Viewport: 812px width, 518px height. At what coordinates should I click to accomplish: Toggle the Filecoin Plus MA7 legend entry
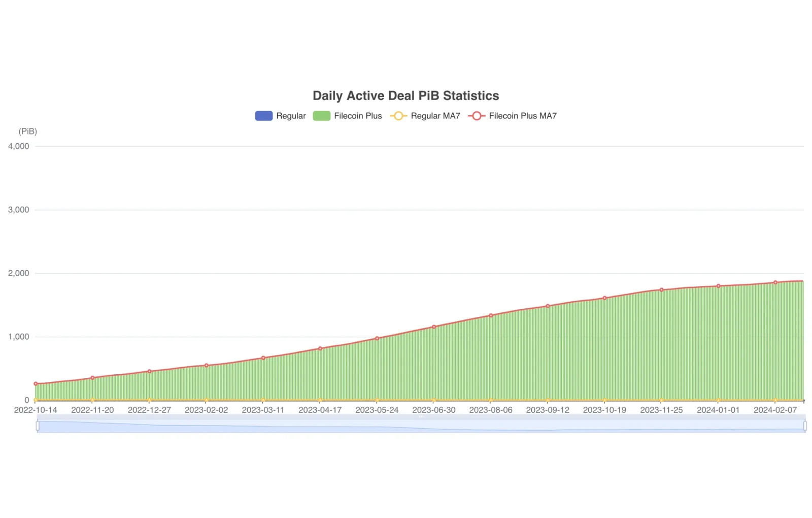[512, 116]
